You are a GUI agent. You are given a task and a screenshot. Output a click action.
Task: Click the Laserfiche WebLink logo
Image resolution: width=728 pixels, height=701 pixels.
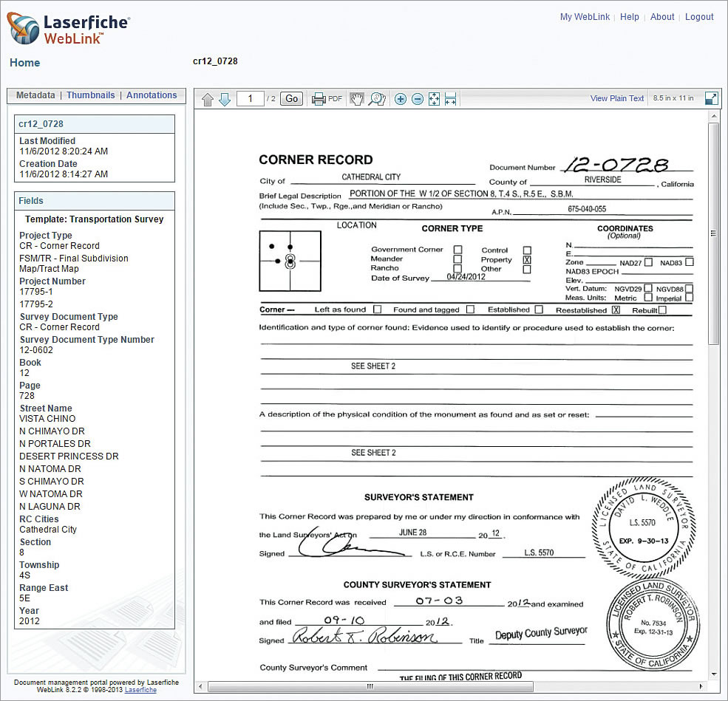[x=68, y=29]
